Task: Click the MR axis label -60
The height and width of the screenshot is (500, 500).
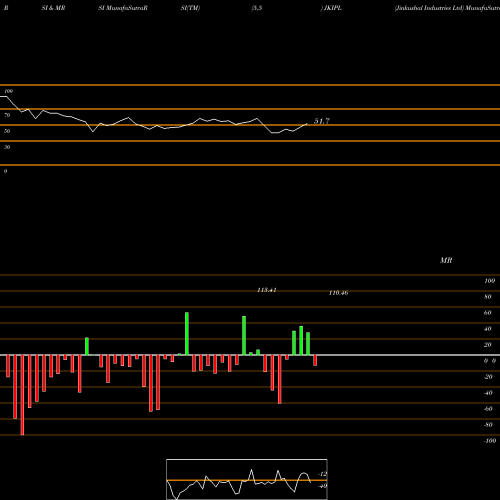Action: point(488,409)
